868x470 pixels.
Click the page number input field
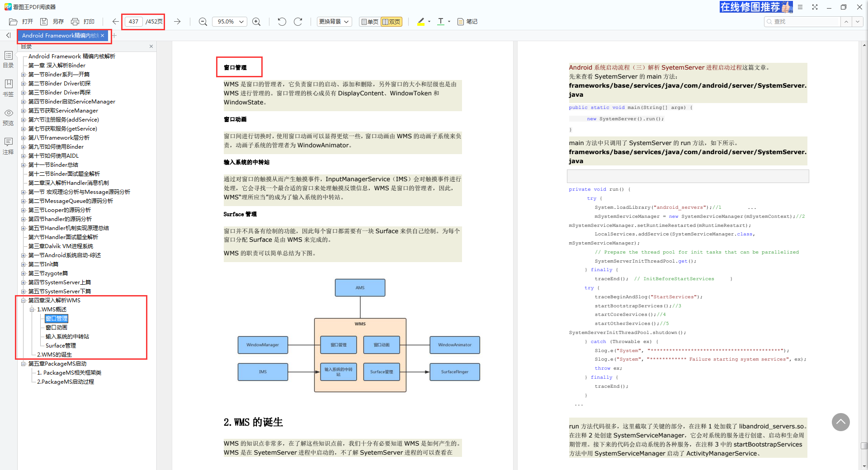pyautogui.click(x=133, y=22)
